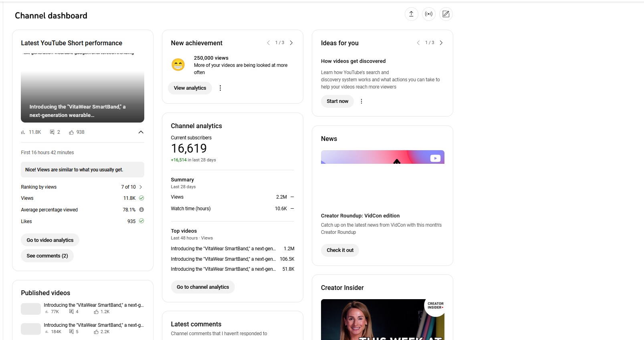Click the green check icon next to Views 11.8K
Screen dimensions: 644x340
(141, 198)
